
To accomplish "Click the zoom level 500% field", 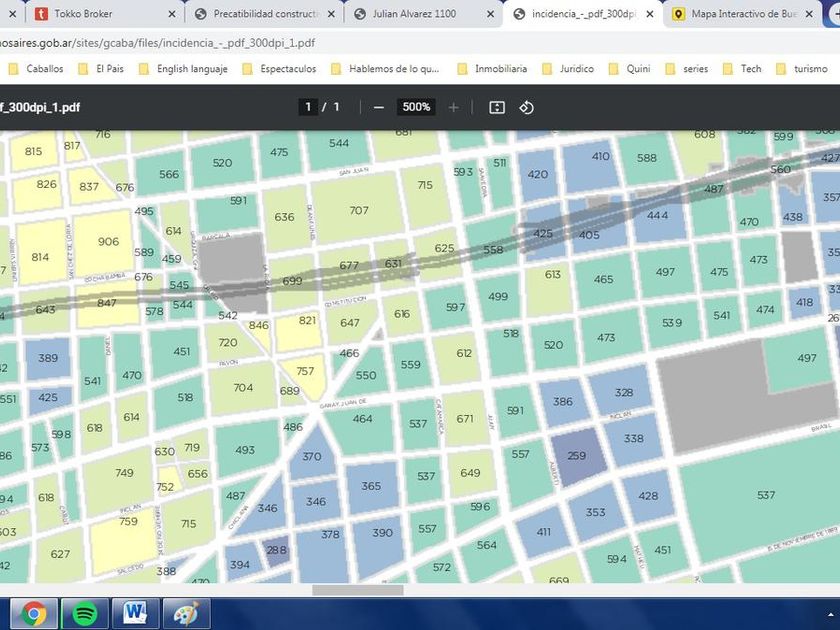I will [x=415, y=107].
